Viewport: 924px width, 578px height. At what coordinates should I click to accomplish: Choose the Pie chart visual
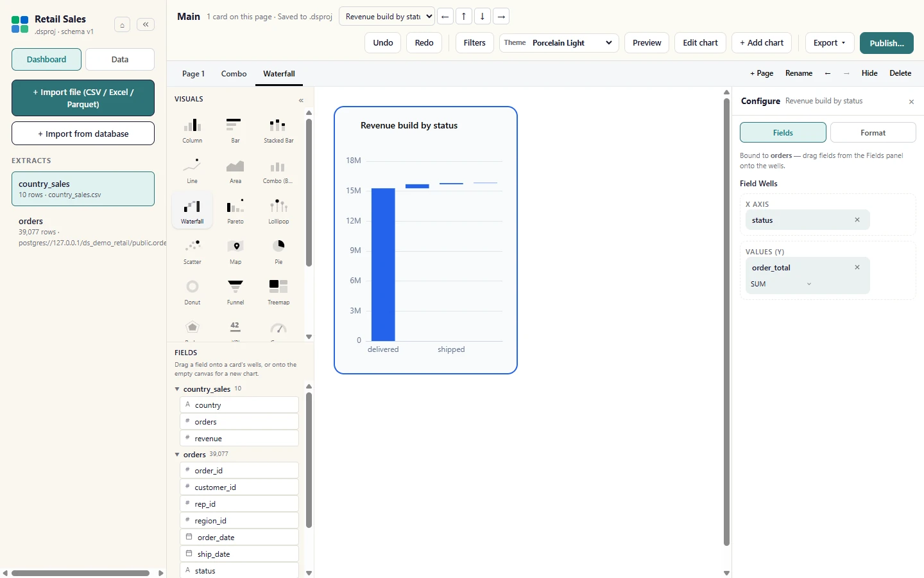click(278, 252)
